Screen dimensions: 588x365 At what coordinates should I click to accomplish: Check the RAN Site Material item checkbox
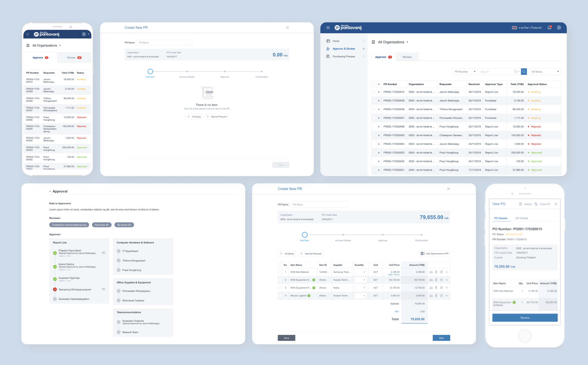click(x=280, y=272)
